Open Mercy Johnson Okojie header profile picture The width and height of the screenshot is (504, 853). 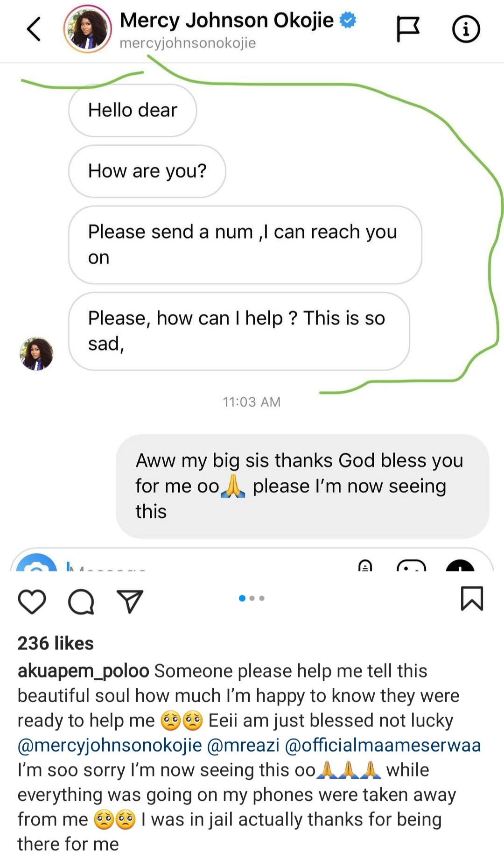[88, 29]
